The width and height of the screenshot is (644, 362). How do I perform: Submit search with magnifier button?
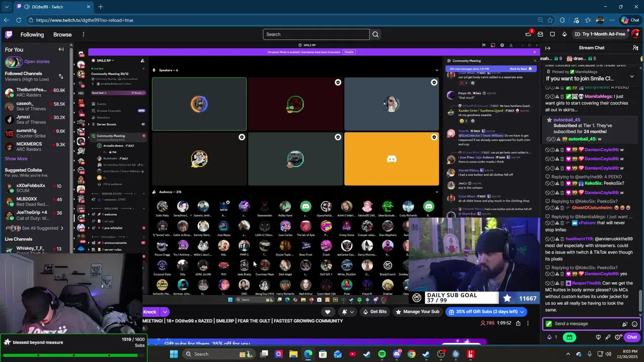point(375,34)
